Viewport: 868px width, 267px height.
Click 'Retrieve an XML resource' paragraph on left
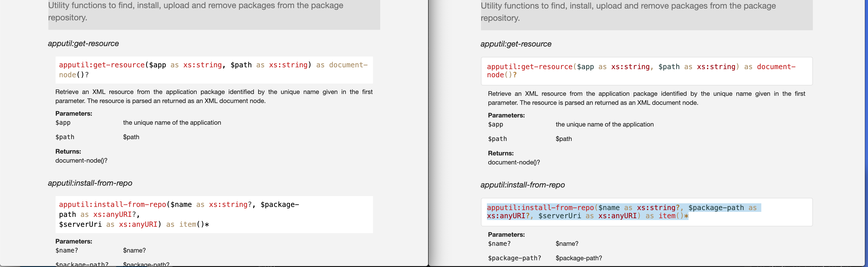(214, 96)
